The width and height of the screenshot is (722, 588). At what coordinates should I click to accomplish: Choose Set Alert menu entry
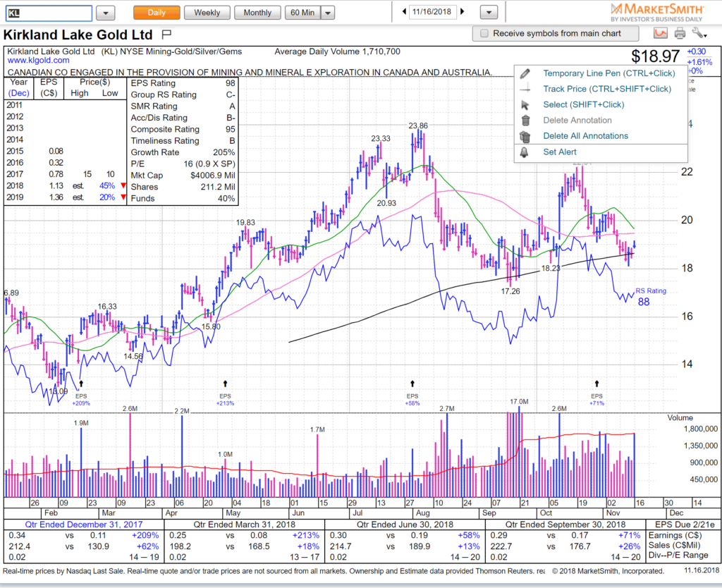[601, 152]
